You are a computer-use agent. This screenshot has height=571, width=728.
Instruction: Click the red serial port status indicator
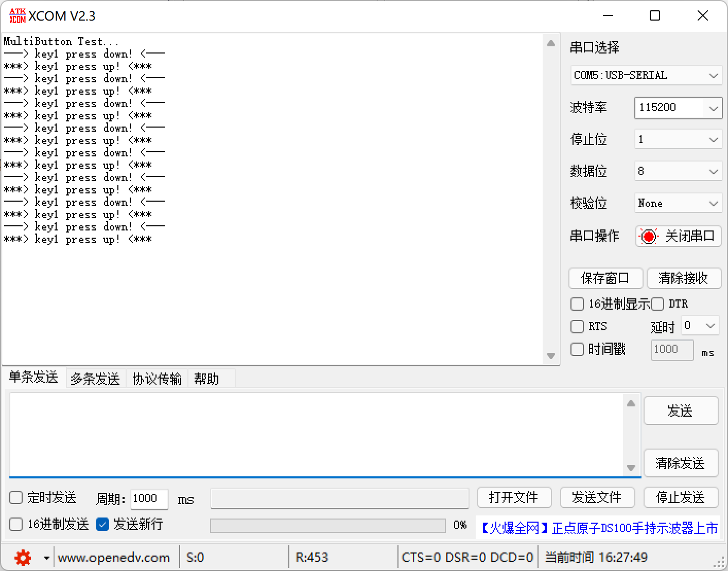(649, 236)
